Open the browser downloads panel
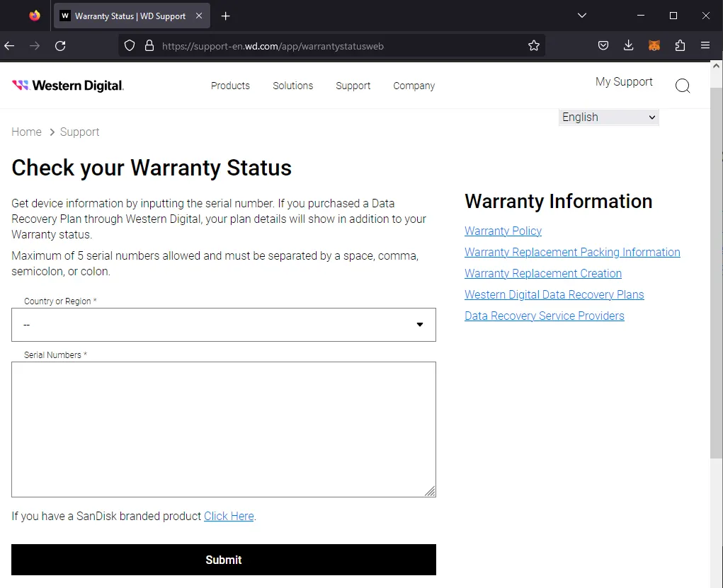Screen dimensions: 723x588 click(629, 45)
